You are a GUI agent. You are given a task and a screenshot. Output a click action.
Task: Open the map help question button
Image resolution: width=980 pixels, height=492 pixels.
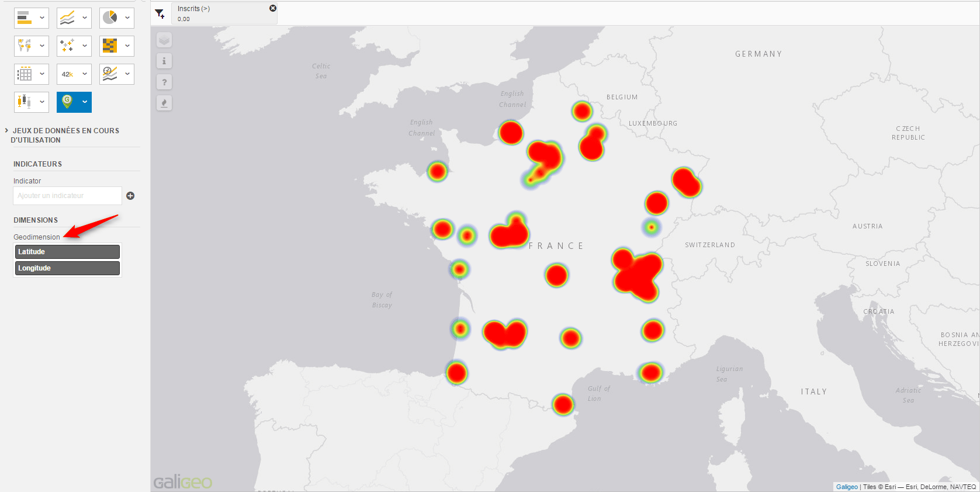coord(164,82)
